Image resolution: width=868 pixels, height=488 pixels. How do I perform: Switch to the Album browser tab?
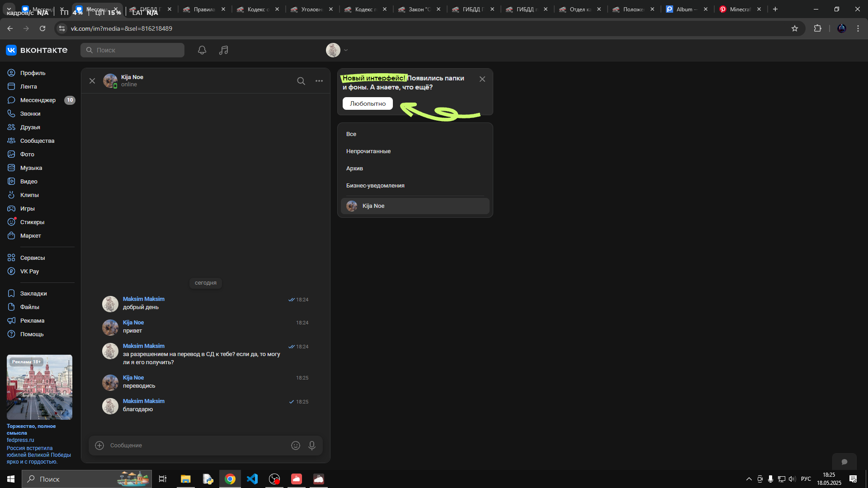point(687,9)
